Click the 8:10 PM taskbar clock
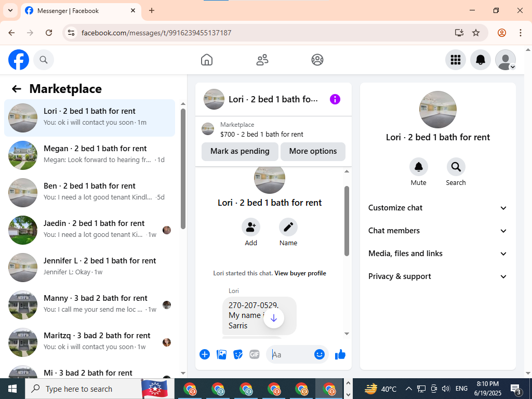The image size is (532, 399). (487, 389)
